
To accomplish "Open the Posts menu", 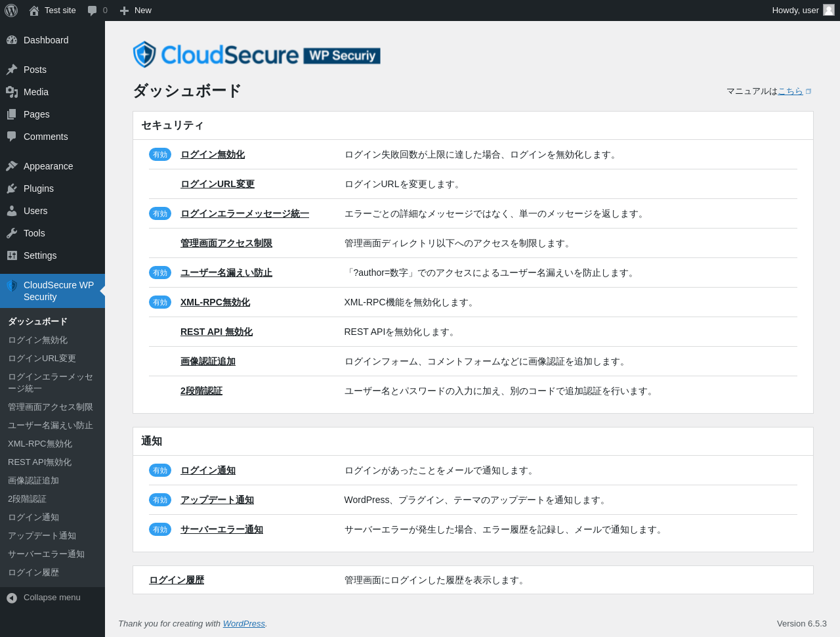I will (x=52, y=70).
